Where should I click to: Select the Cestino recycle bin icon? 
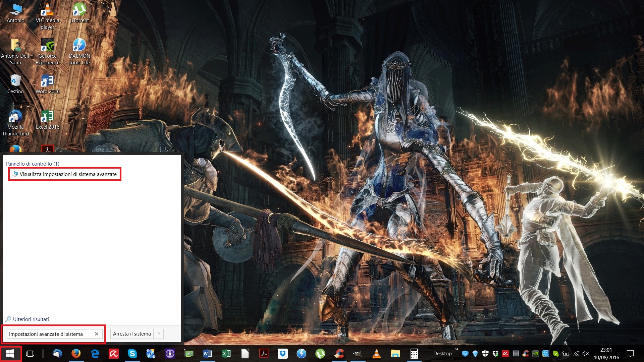15,84
